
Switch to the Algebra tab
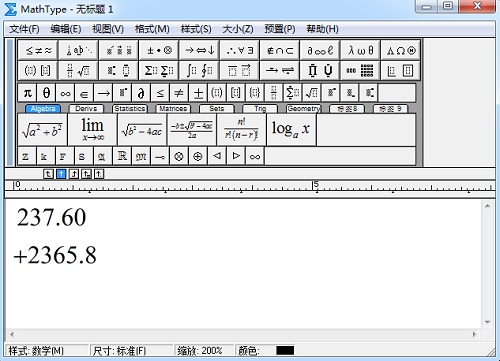coord(43,109)
